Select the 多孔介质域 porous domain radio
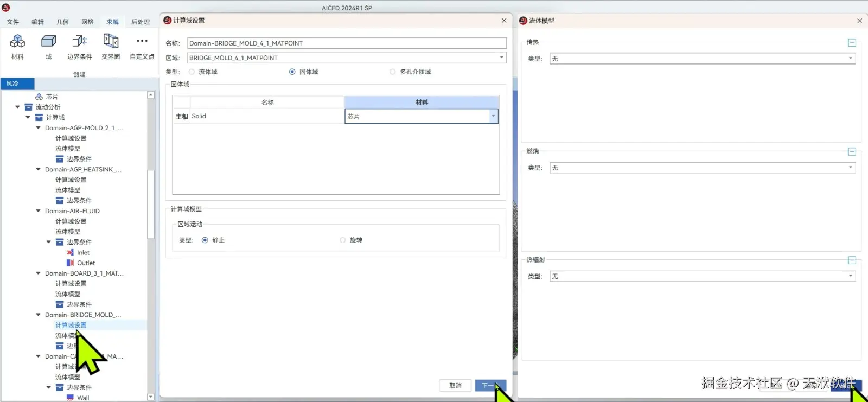The height and width of the screenshot is (402, 868). [393, 72]
